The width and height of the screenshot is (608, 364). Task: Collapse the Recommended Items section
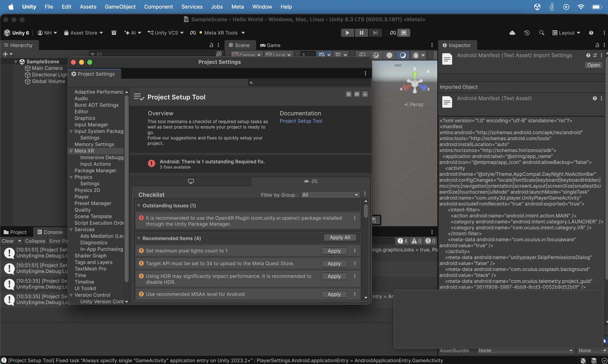[x=139, y=238]
